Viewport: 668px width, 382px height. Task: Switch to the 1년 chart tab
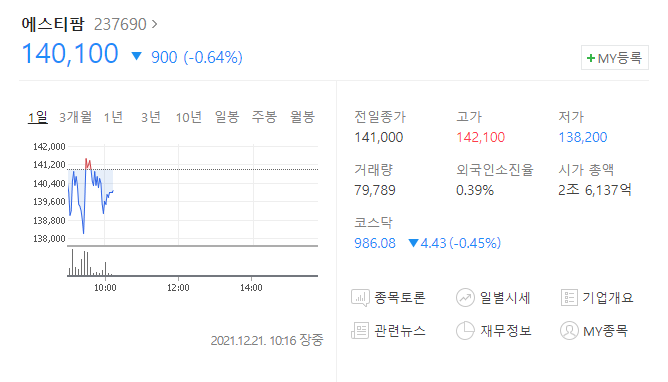(113, 117)
